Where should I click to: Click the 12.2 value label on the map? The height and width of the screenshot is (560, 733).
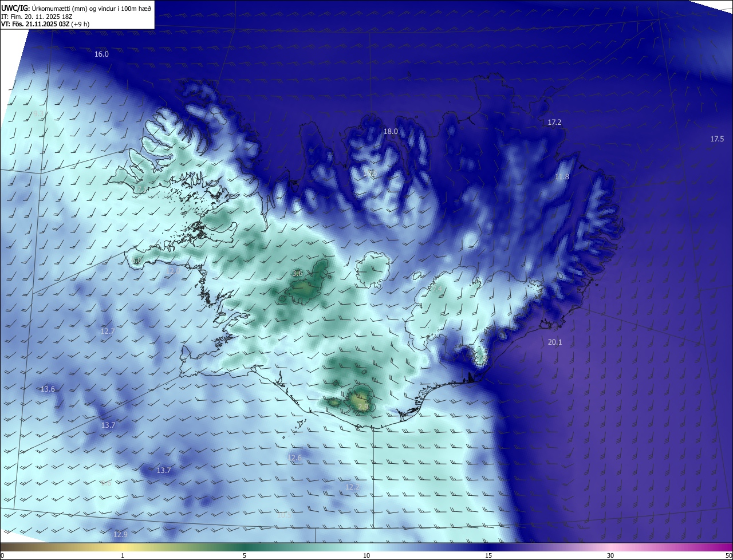(353, 487)
